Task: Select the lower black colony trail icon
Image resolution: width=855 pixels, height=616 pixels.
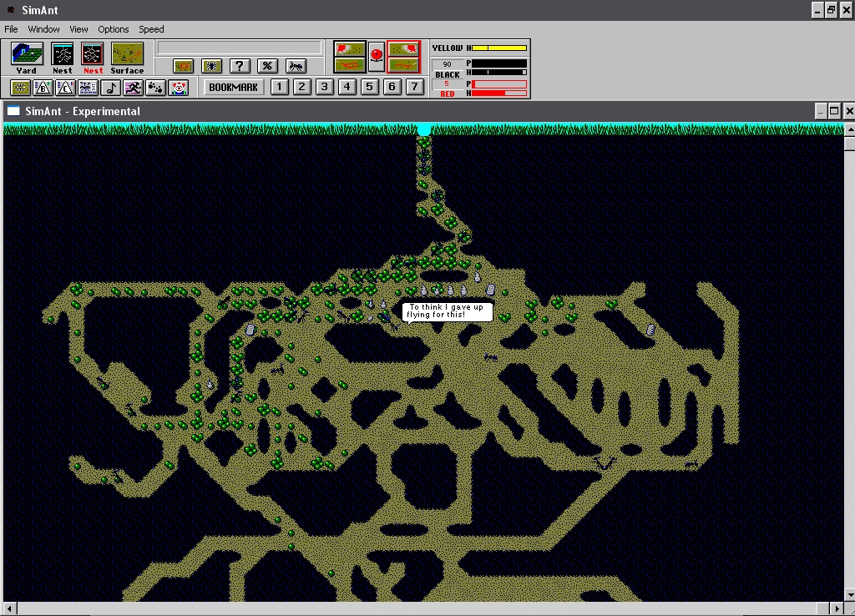Action: tap(349, 65)
